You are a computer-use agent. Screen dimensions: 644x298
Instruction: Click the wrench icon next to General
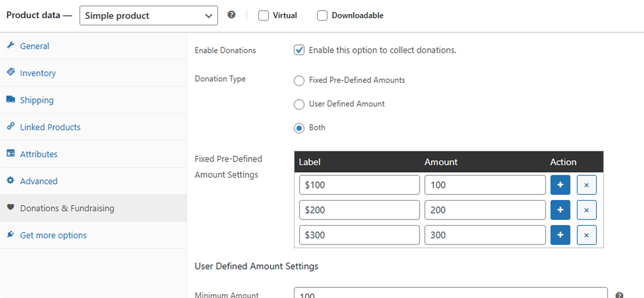[x=11, y=45]
